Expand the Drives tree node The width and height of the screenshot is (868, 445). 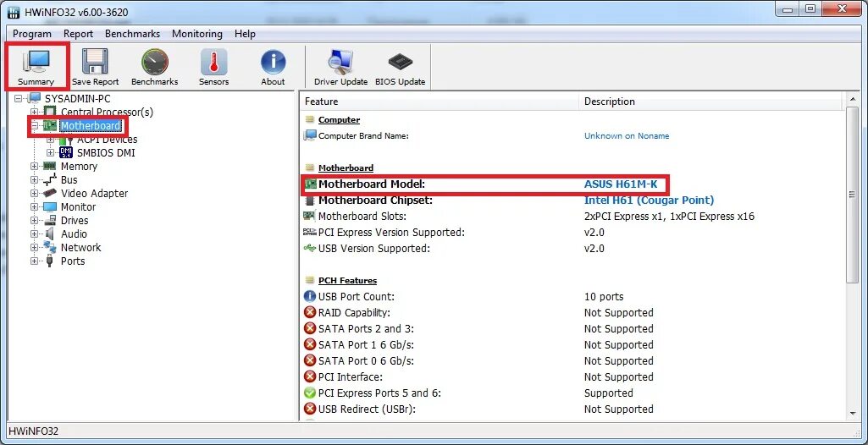(35, 220)
